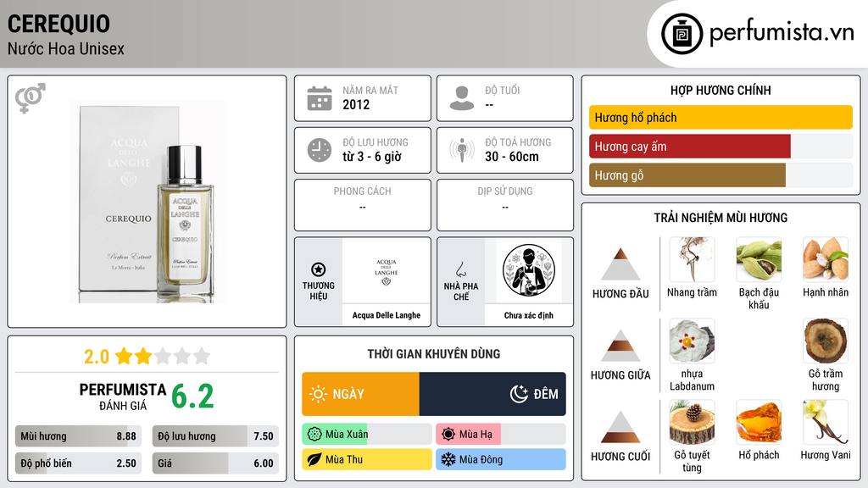The width and height of the screenshot is (868, 488).
Task: Click the Thời gian khuyên dùng heading
Action: pyautogui.click(x=434, y=354)
